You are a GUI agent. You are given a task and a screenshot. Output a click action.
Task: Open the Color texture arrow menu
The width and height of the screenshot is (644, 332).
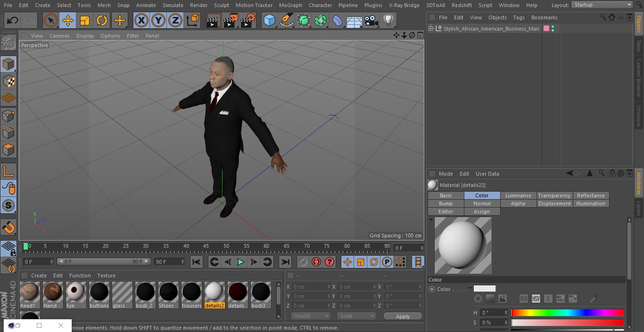coord(470,289)
